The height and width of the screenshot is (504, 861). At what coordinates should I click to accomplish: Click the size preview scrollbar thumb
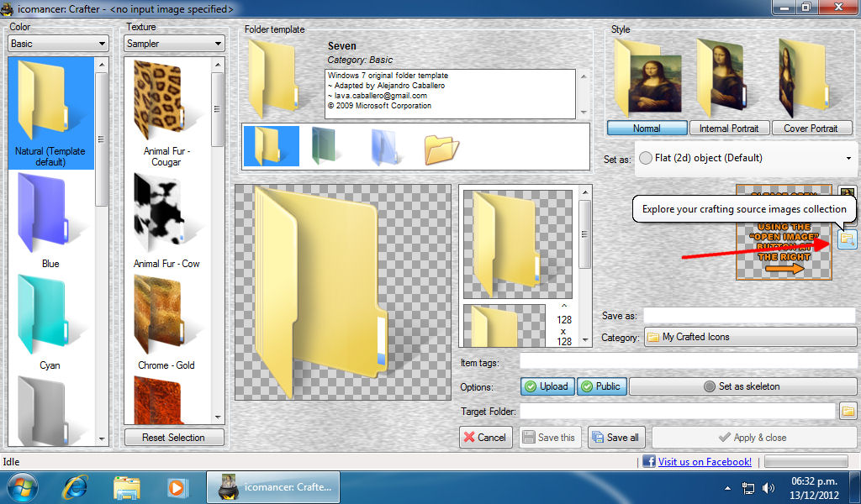click(585, 234)
